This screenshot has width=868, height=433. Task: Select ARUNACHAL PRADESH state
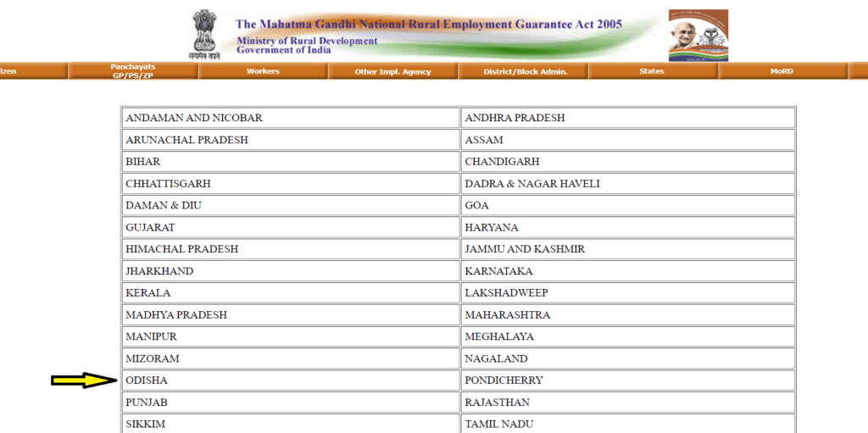click(x=186, y=140)
